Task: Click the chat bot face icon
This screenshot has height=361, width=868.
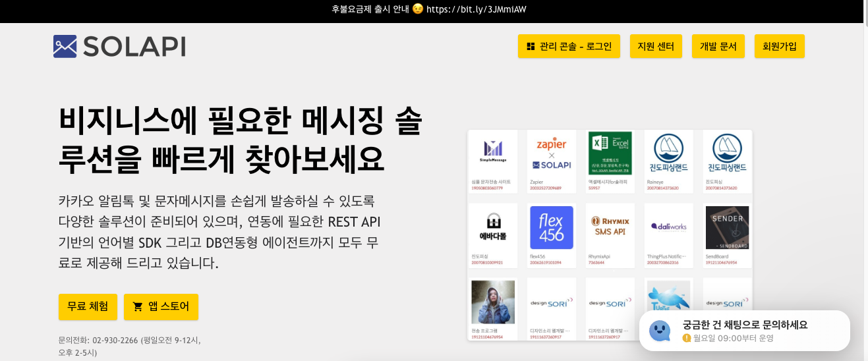Action: tap(660, 331)
